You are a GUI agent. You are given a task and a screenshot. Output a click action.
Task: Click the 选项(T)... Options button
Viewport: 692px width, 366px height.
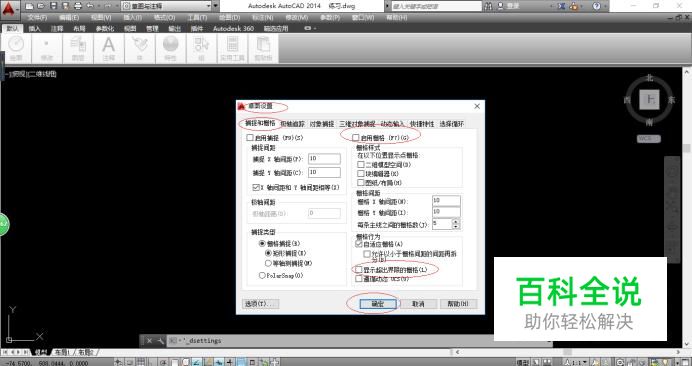point(261,304)
